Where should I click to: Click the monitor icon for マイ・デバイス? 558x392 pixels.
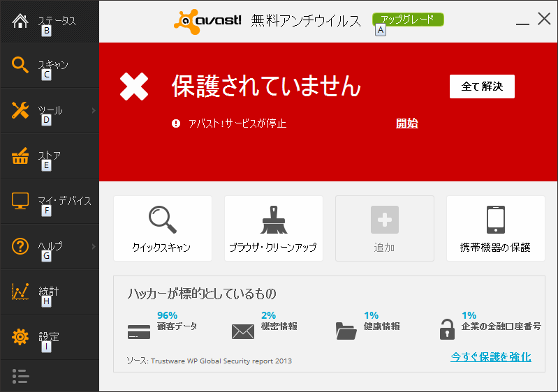pyautogui.click(x=20, y=201)
